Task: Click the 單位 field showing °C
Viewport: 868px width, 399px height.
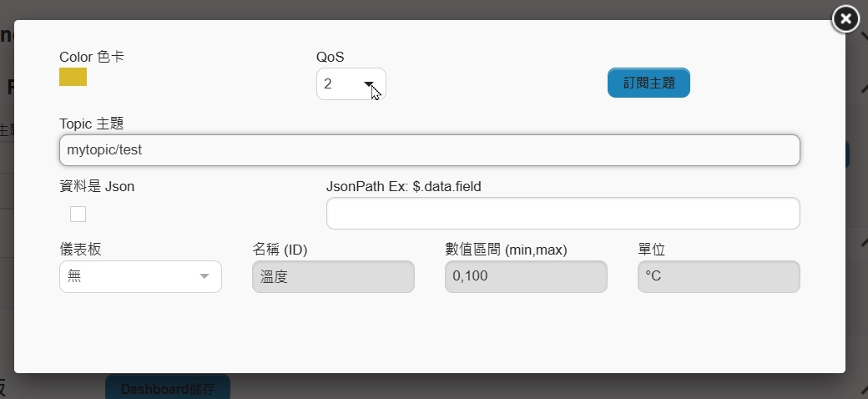Action: 719,276
